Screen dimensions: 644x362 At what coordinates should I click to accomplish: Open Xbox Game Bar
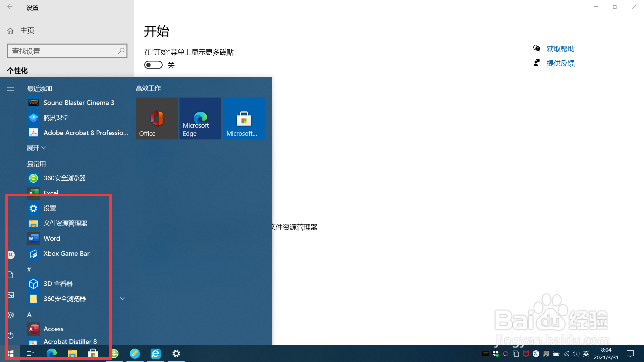66,253
